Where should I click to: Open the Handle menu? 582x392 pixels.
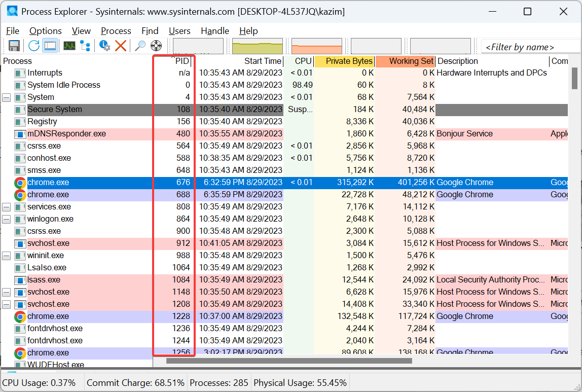point(215,31)
